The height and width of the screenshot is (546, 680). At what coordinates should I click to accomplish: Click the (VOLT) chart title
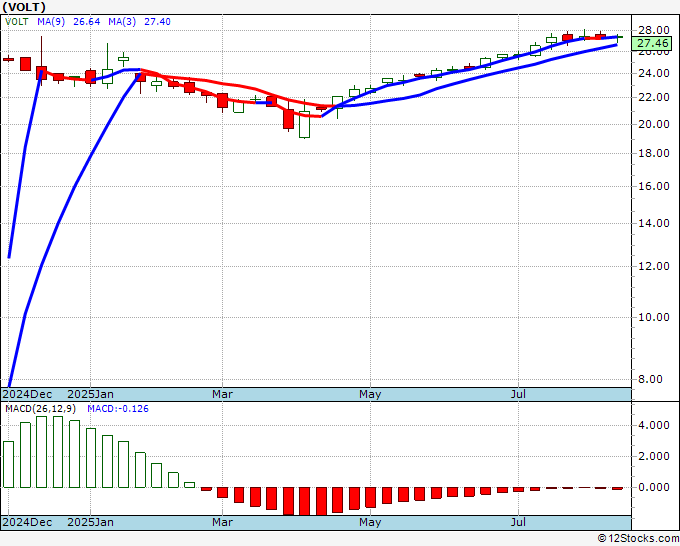point(24,7)
